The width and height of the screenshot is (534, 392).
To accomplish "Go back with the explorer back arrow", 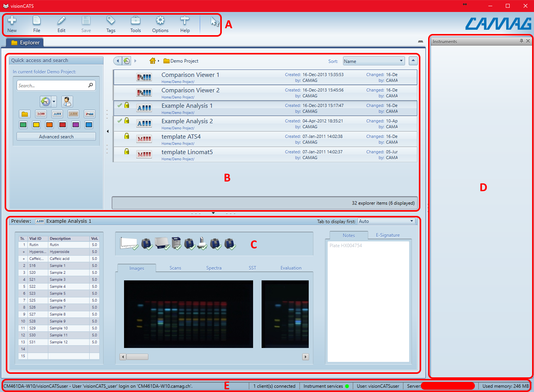I will coord(118,61).
